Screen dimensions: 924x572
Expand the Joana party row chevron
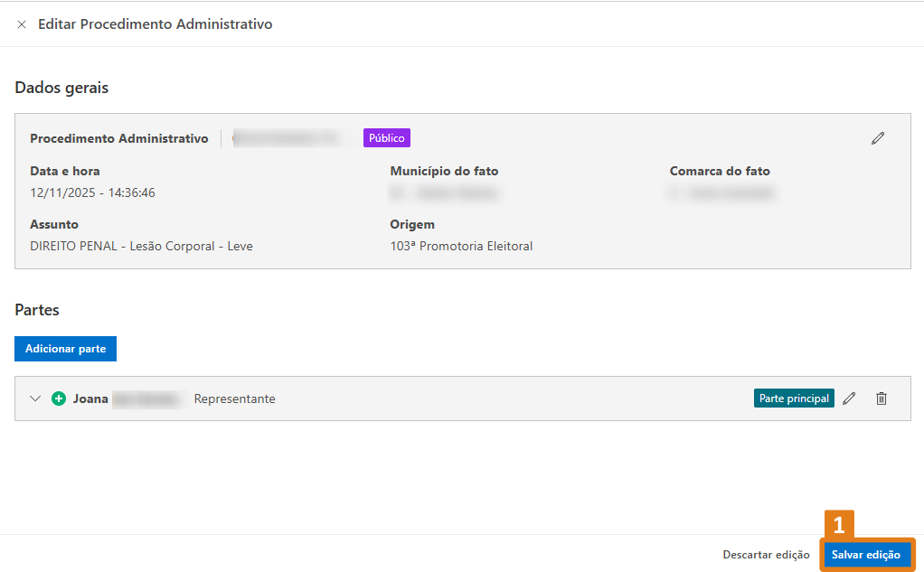pyautogui.click(x=35, y=399)
